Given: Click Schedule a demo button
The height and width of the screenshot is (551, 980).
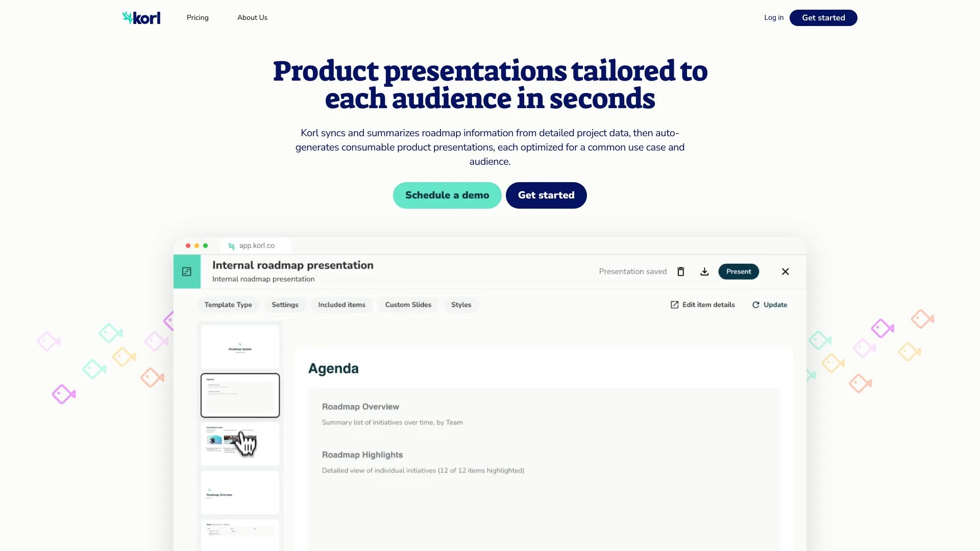Looking at the screenshot, I should tap(447, 195).
